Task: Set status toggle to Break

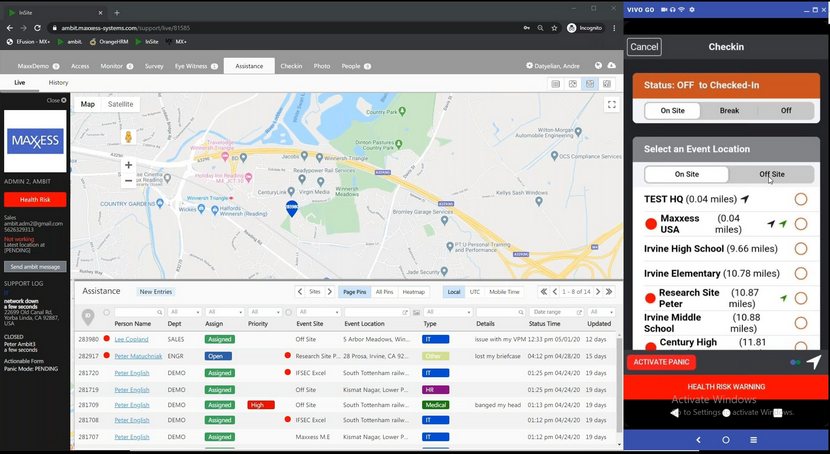Action: (x=729, y=111)
